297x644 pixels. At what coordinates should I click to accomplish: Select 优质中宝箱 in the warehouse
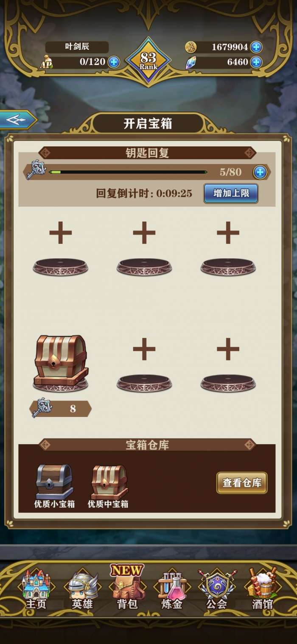point(108,486)
